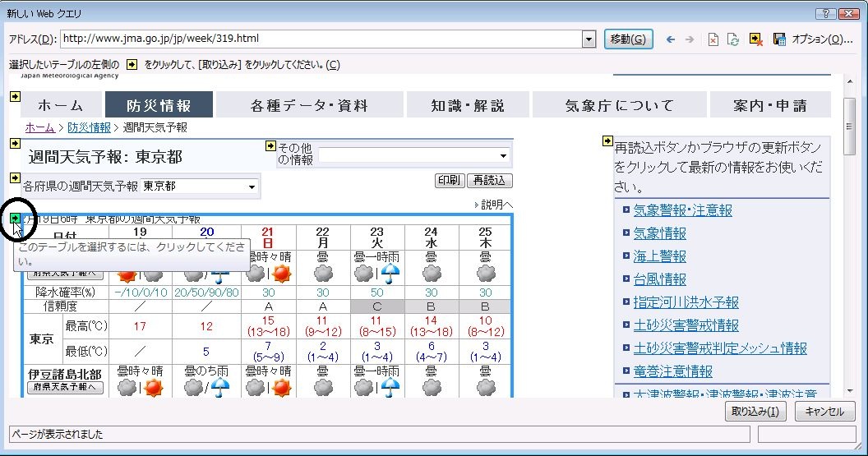Open the address URL dropdown list

pyautogui.click(x=589, y=39)
